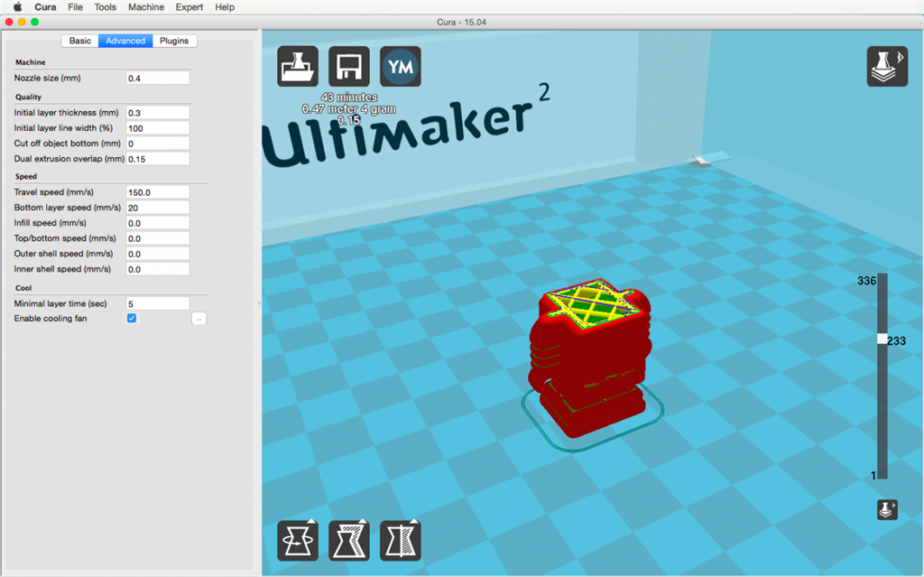Click the 'Machine' section heading

30,62
